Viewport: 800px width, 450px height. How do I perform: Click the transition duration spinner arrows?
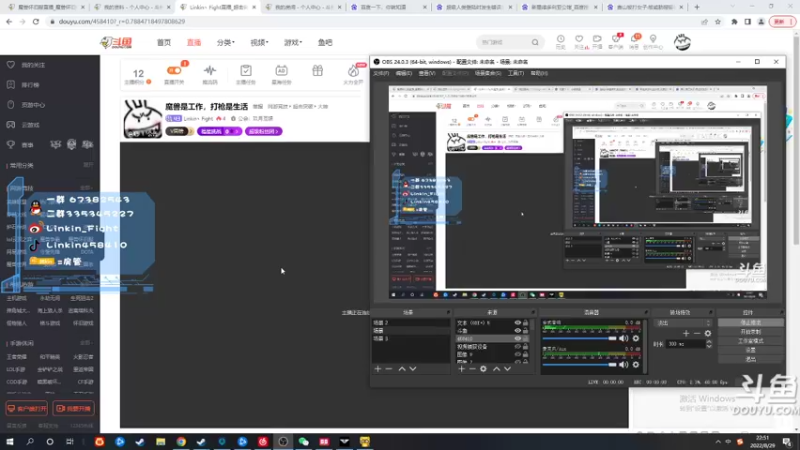point(709,344)
